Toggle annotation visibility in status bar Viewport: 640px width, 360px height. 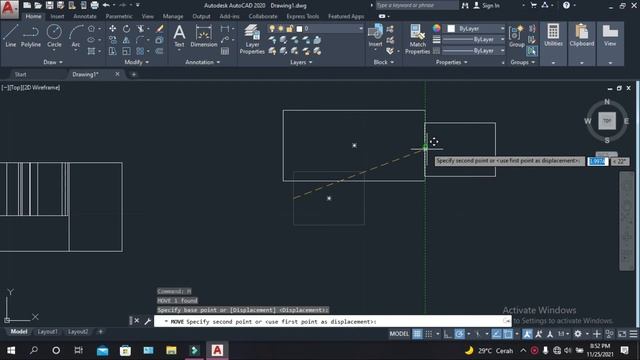point(527,334)
